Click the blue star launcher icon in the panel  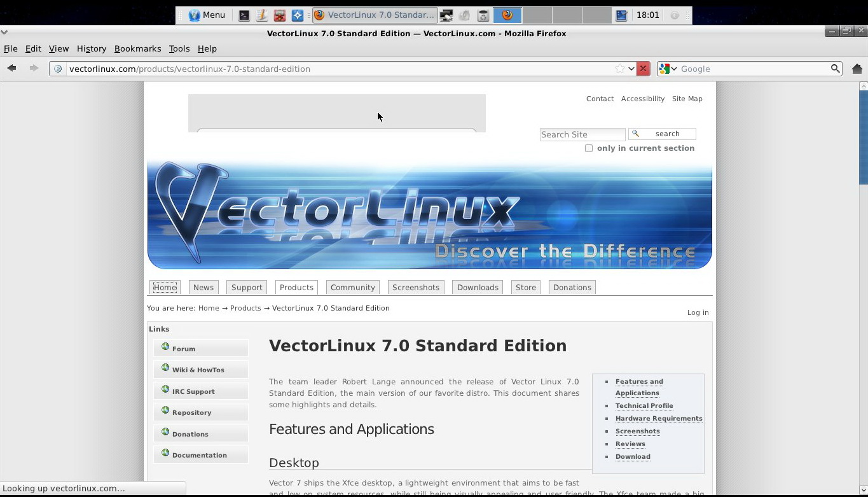pos(297,15)
